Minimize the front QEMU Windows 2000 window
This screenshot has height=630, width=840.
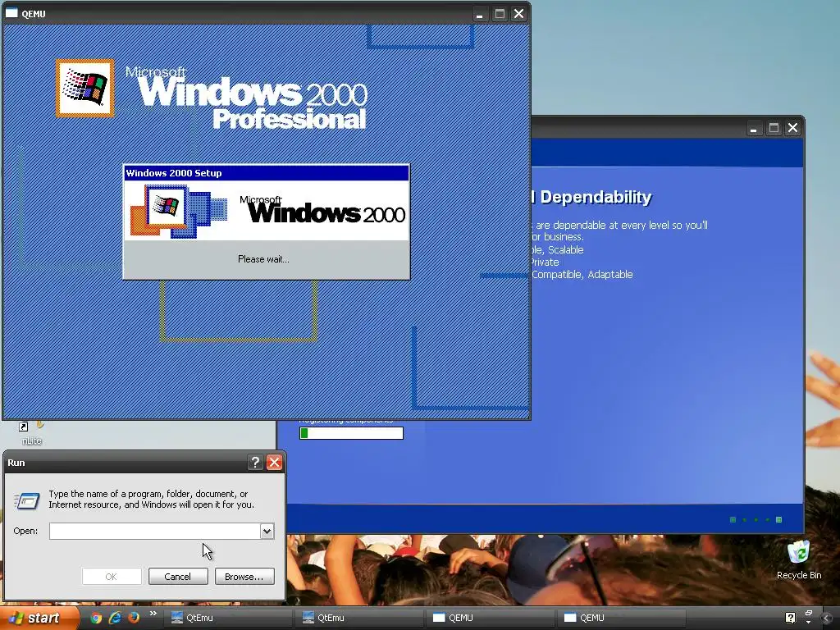click(479, 14)
